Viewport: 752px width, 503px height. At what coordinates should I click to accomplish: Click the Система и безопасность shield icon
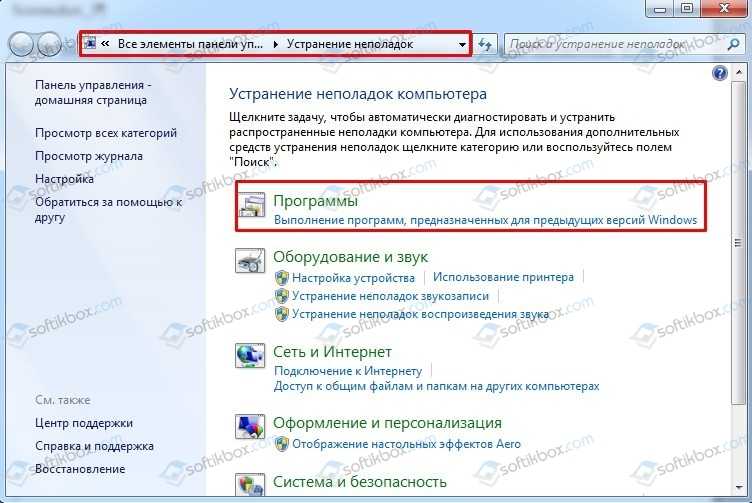[249, 484]
